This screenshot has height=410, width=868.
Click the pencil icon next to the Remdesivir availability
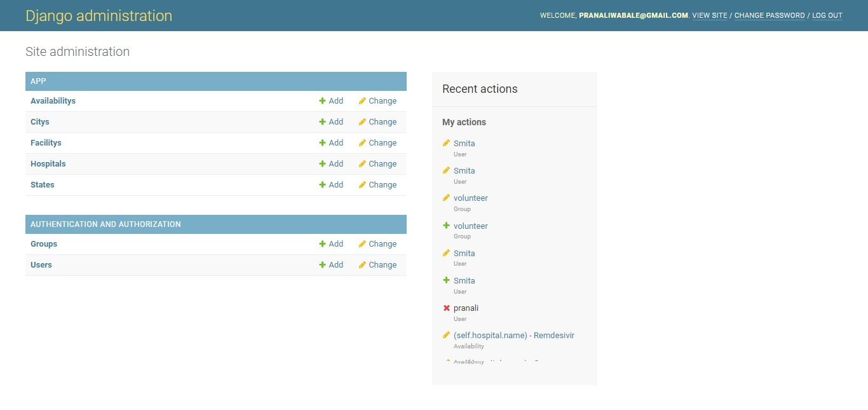click(x=446, y=335)
